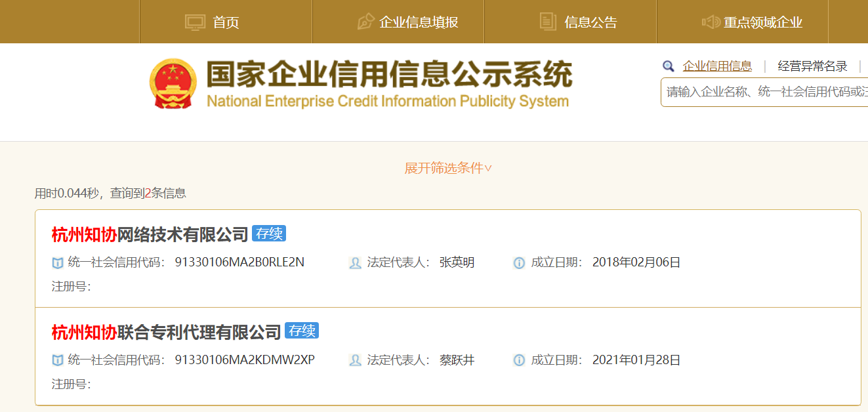Focus the enterprise name search input
This screenshot has width=868, height=412.
tap(764, 92)
